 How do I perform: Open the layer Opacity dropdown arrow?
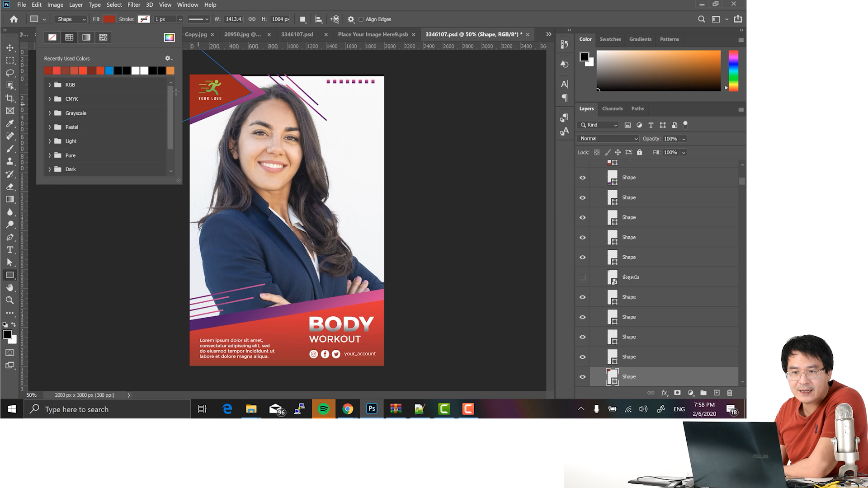[684, 139]
